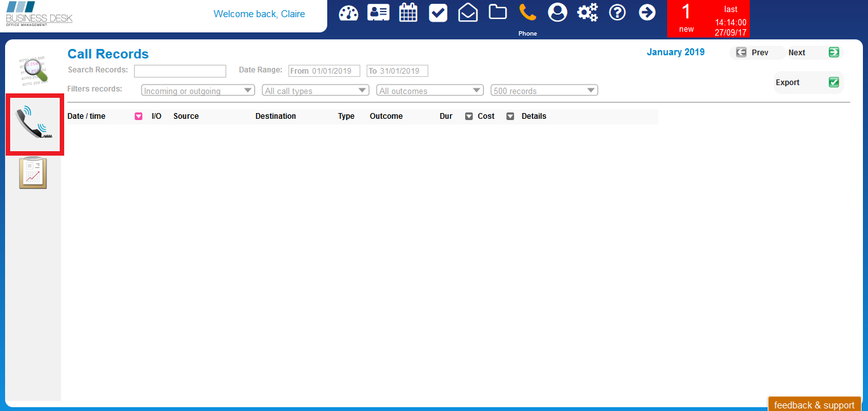The width and height of the screenshot is (868, 411).
Task: Click inside the Search Records field
Action: (x=180, y=71)
